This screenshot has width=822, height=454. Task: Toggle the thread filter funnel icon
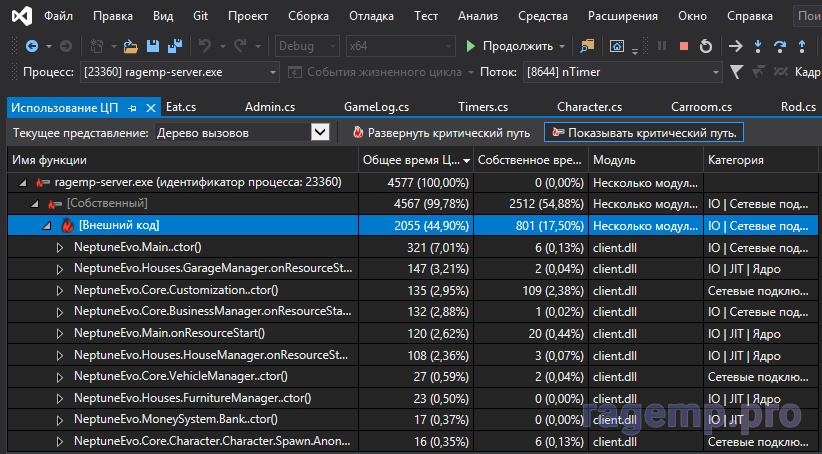(737, 72)
